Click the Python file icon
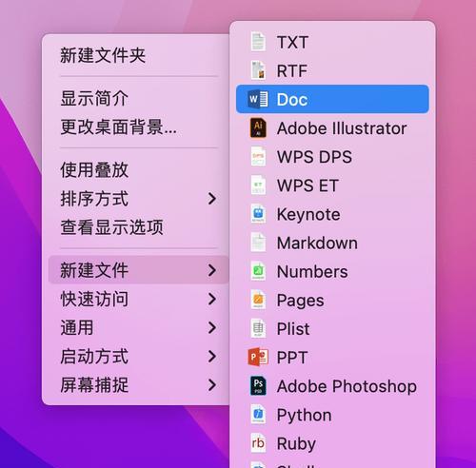The width and height of the screenshot is (476, 468). click(258, 415)
